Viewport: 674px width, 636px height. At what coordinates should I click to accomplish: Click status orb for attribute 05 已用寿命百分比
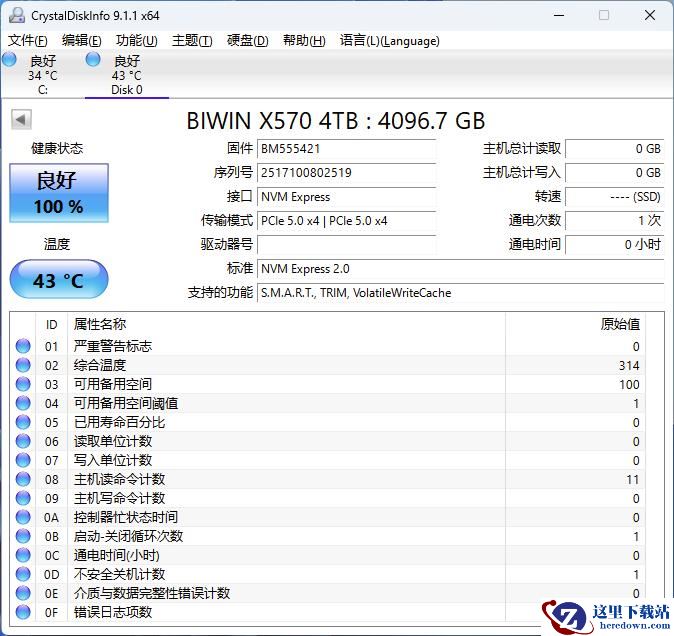(x=23, y=422)
